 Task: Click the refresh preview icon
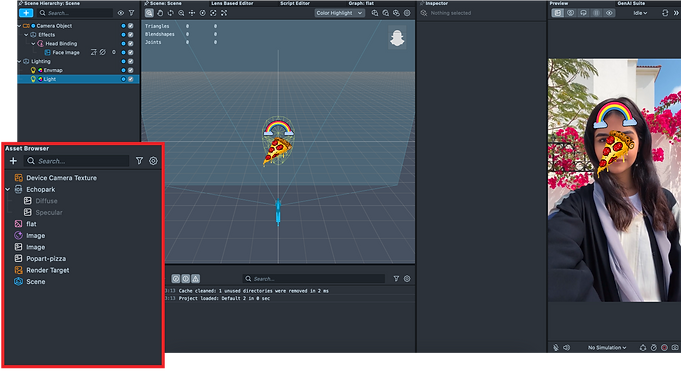pyautogui.click(x=665, y=13)
